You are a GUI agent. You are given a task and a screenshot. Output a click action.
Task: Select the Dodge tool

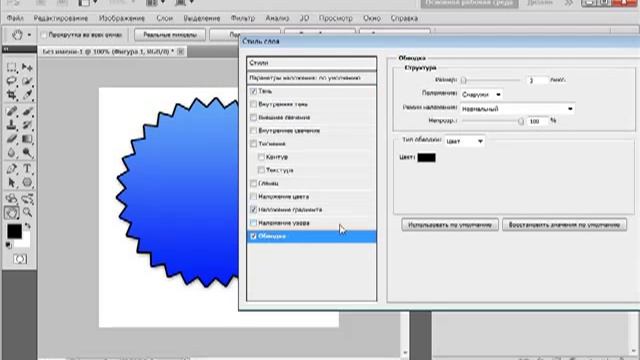pyautogui.click(x=27, y=153)
